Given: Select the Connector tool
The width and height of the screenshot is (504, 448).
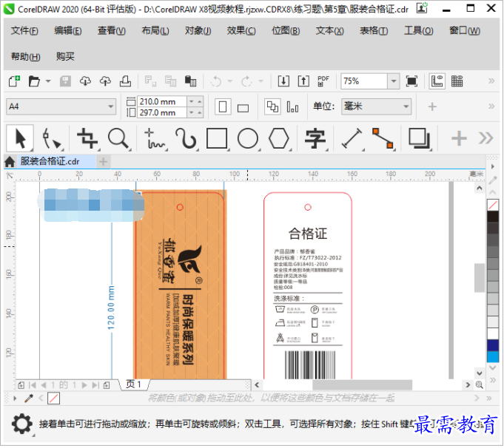Looking at the screenshot, I should pyautogui.click(x=383, y=139).
